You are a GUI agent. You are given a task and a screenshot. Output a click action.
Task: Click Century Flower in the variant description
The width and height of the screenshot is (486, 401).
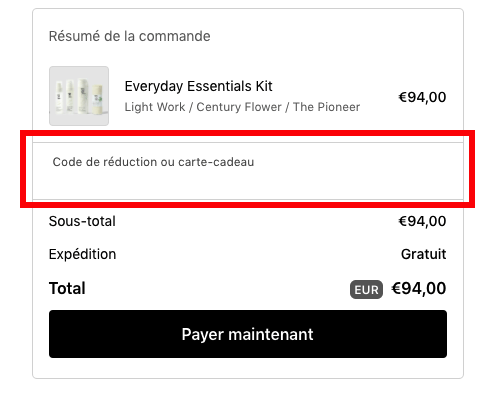[x=239, y=107]
